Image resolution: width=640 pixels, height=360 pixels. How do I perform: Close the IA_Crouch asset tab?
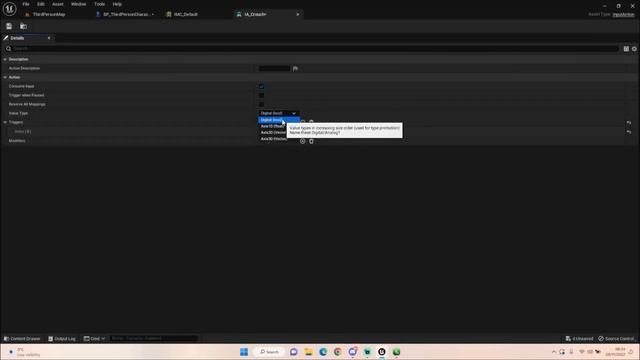click(298, 14)
